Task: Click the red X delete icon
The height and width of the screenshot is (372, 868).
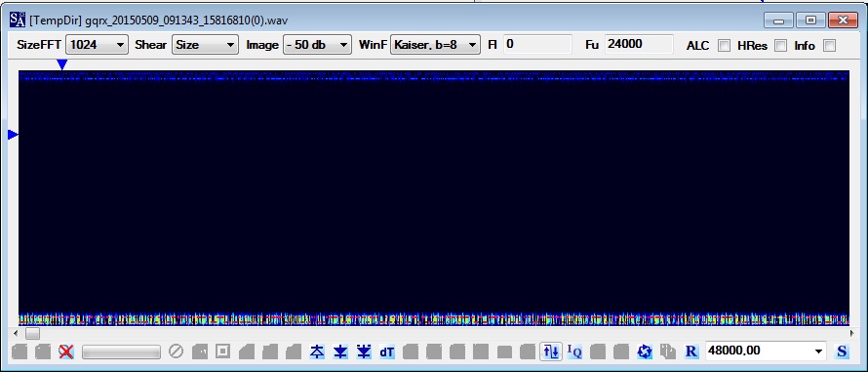Action: [x=66, y=351]
